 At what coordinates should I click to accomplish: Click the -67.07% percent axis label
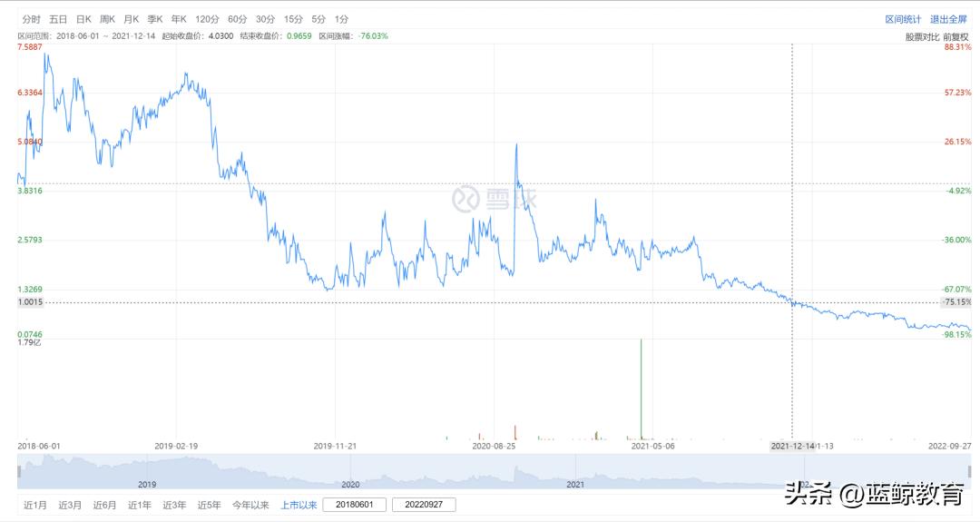click(957, 290)
